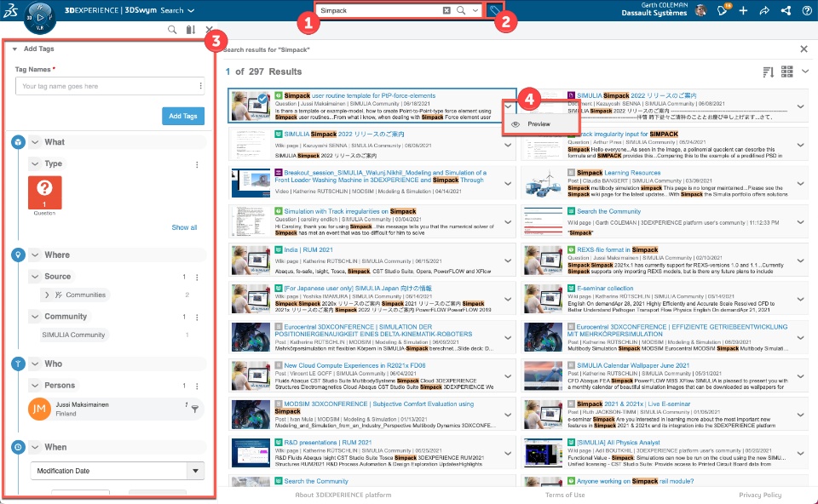The image size is (818, 504).
Task: Click the sort results icon
Action: (769, 72)
